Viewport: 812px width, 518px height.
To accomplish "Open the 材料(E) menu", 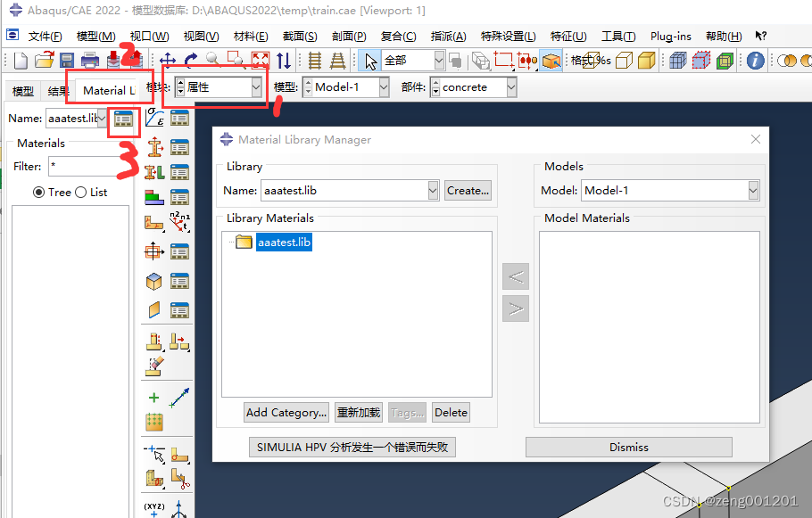I will [x=251, y=37].
